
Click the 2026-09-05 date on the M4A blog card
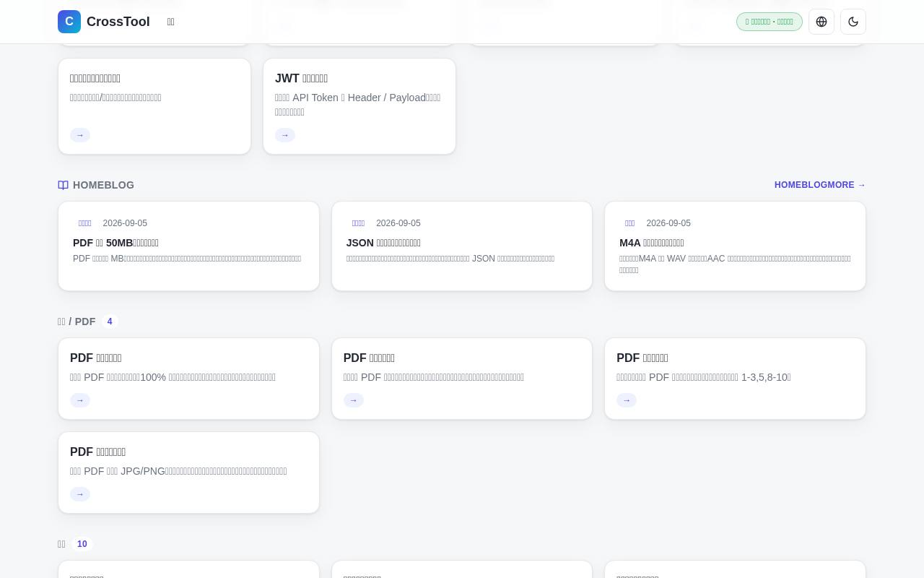(668, 223)
